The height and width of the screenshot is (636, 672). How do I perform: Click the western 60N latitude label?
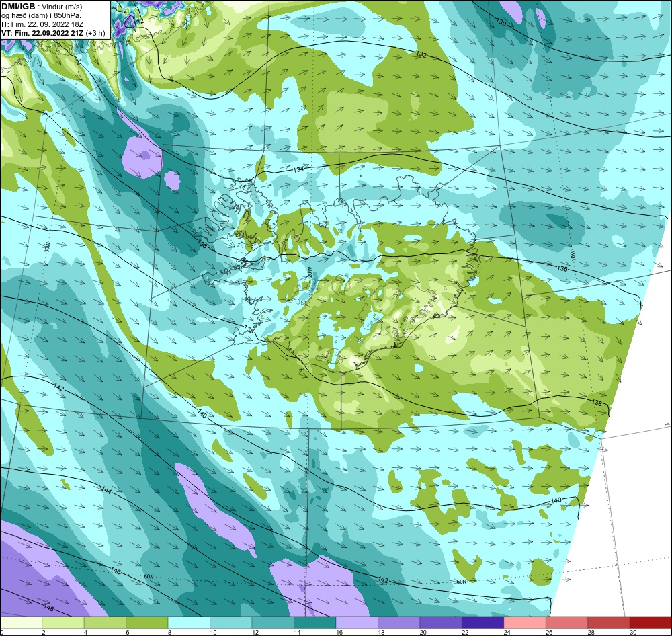coord(149,577)
